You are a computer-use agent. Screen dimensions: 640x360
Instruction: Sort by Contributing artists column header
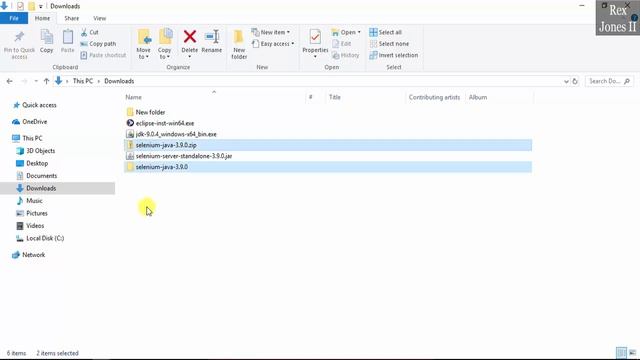435,97
